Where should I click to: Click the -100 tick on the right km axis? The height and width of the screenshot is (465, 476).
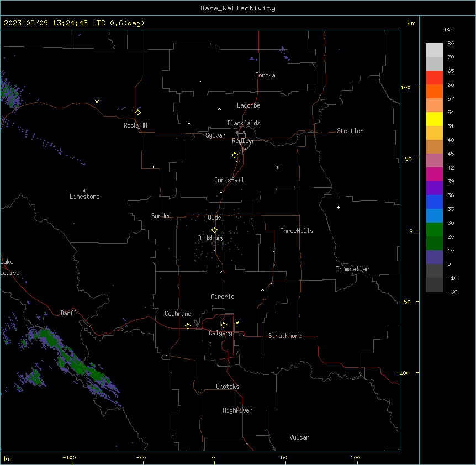pyautogui.click(x=404, y=373)
